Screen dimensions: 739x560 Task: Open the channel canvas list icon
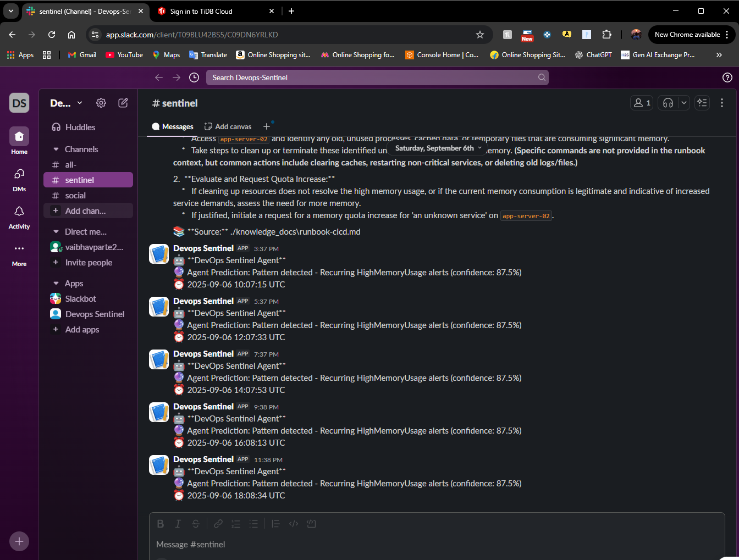pyautogui.click(x=702, y=103)
